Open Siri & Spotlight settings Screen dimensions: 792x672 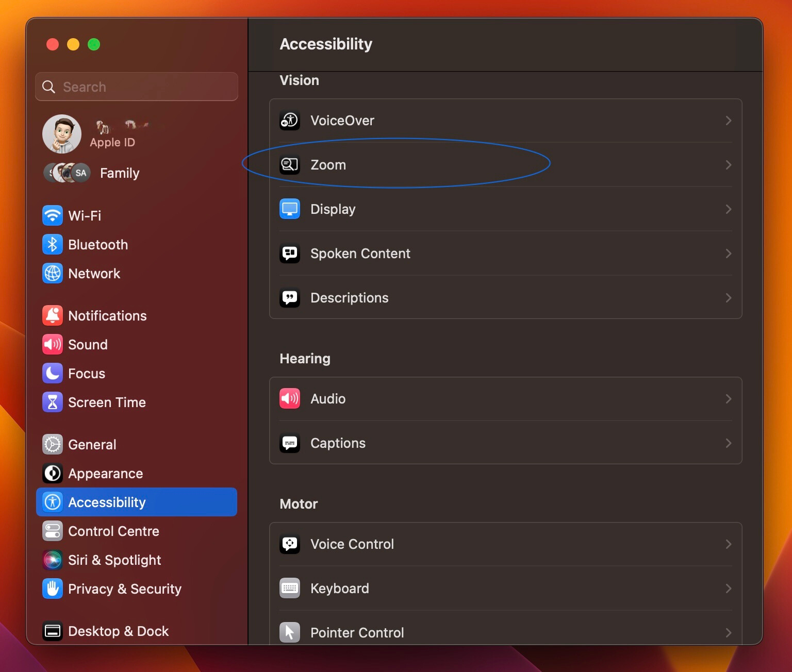click(x=137, y=560)
